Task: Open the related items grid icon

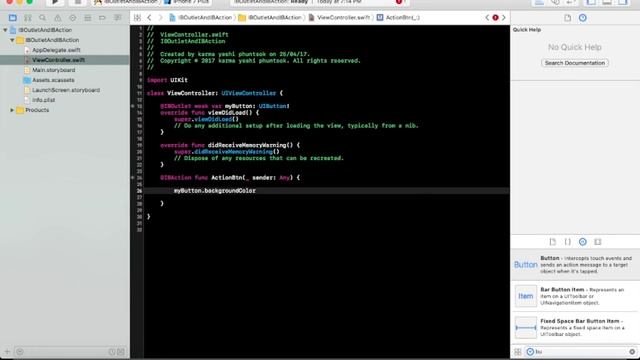Action: click(138, 18)
